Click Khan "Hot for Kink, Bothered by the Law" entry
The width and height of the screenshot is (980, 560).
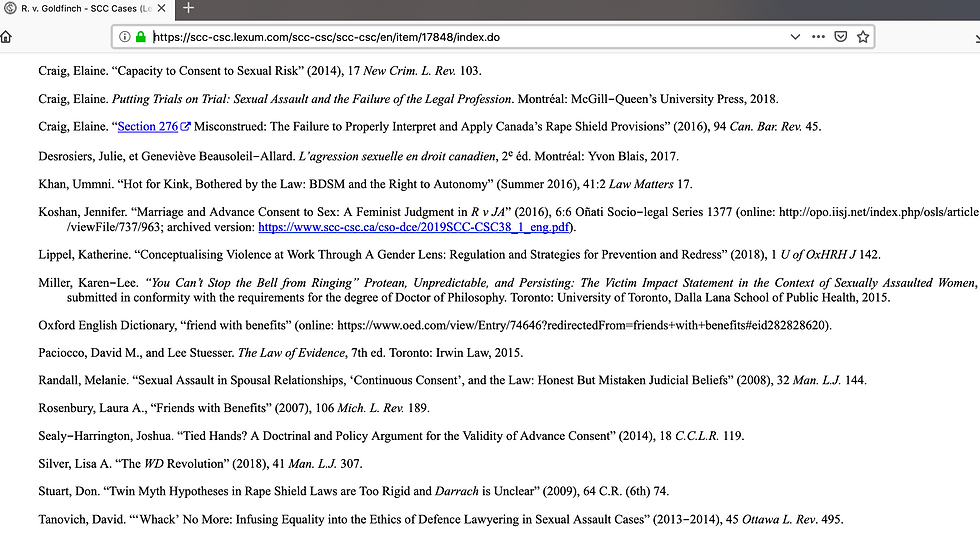365,184
